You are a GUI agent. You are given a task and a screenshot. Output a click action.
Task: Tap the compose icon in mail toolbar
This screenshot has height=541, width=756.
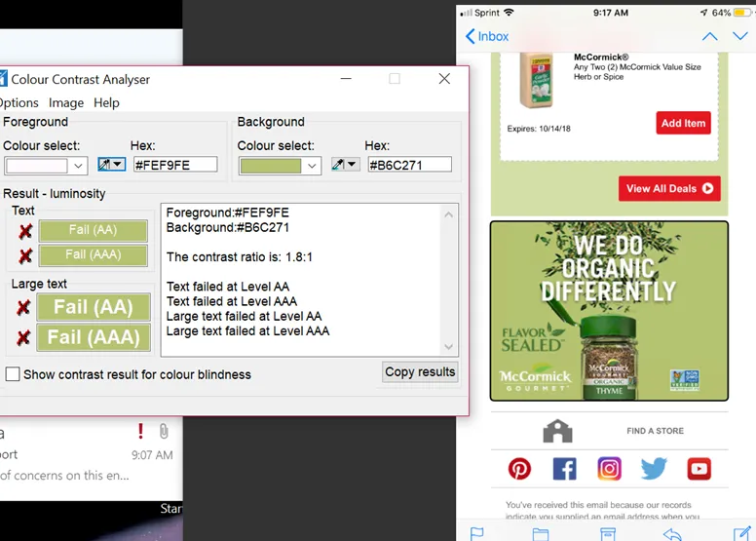coord(741,534)
